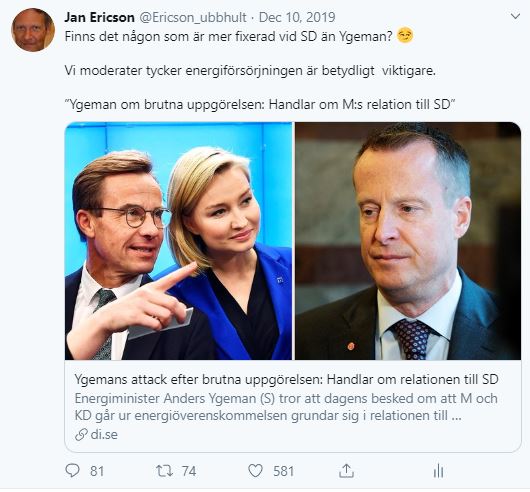Open the right preview photo of man in suit
Viewport: 530px width, 492px height.
point(408,241)
